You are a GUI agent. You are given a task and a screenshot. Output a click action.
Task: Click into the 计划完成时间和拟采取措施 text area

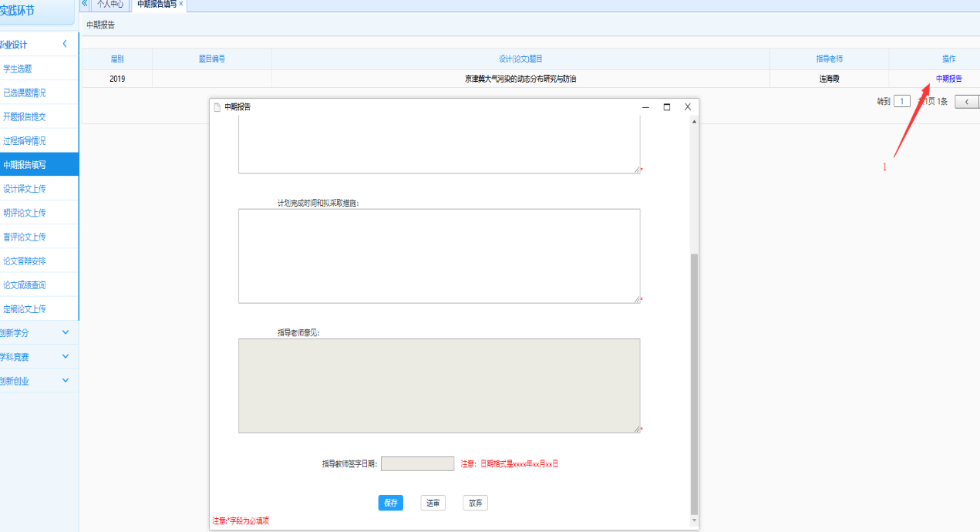pos(439,256)
